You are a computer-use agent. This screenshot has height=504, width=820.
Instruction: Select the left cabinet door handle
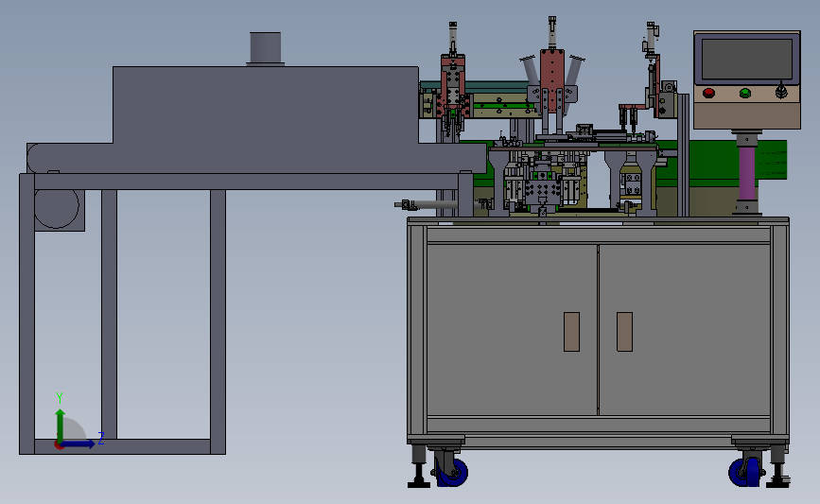point(571,332)
